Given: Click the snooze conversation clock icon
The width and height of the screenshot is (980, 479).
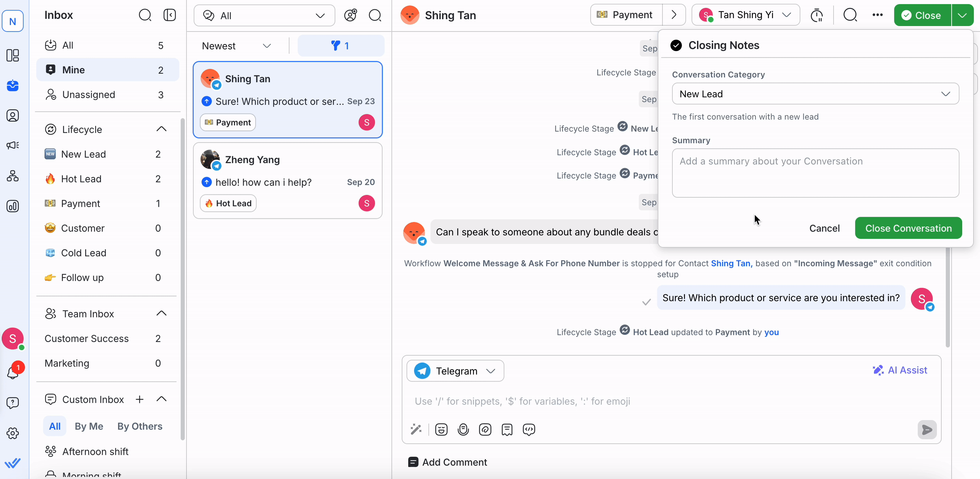Looking at the screenshot, I should click(816, 15).
